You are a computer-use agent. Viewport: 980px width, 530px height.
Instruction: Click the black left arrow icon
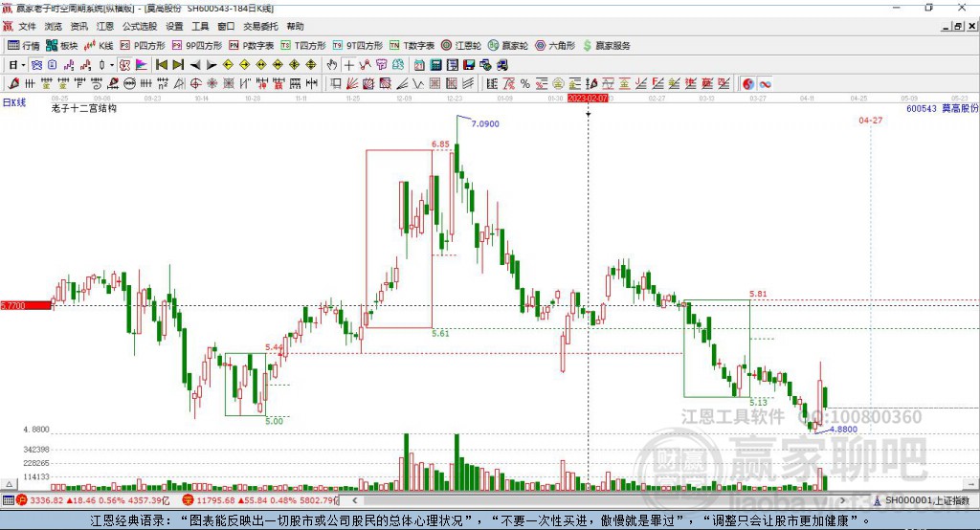[195, 65]
